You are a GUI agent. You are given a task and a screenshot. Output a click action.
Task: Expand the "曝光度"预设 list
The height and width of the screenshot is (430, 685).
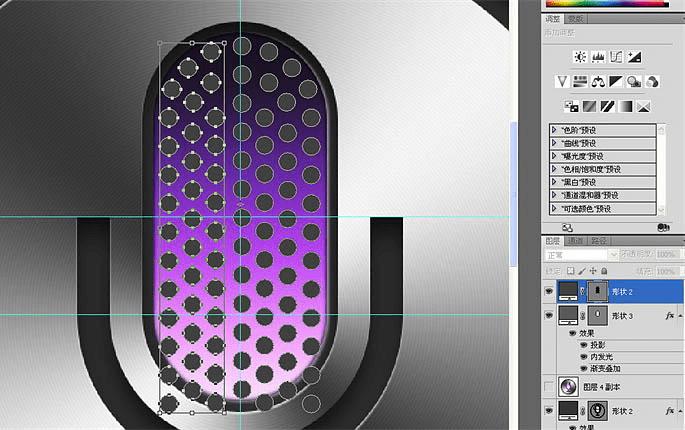pos(554,156)
